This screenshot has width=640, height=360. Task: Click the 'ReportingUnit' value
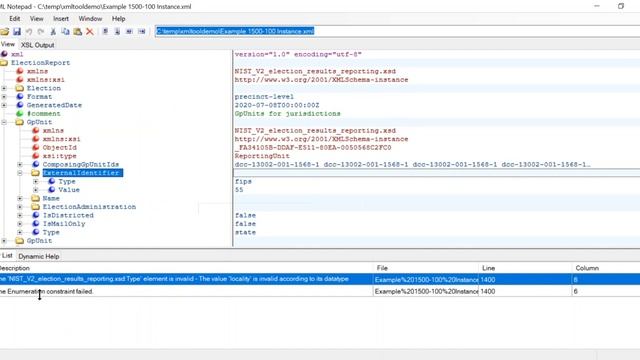coord(262,156)
